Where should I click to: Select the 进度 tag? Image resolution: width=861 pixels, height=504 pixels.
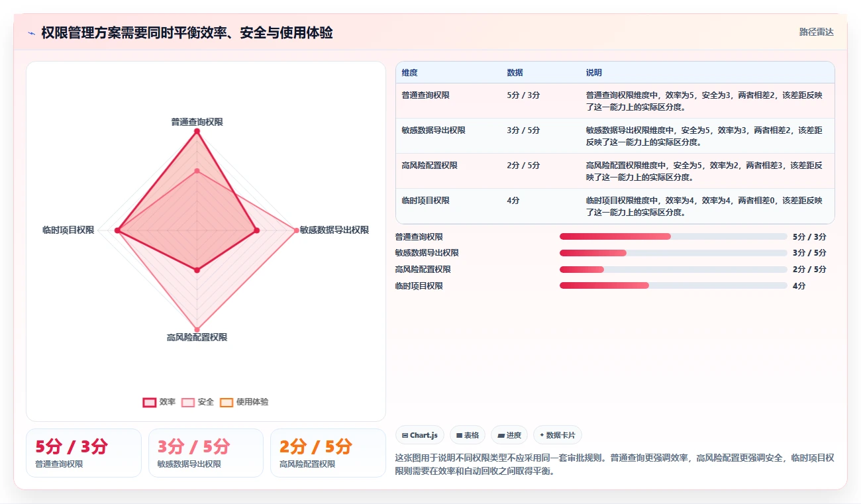pyautogui.click(x=510, y=435)
